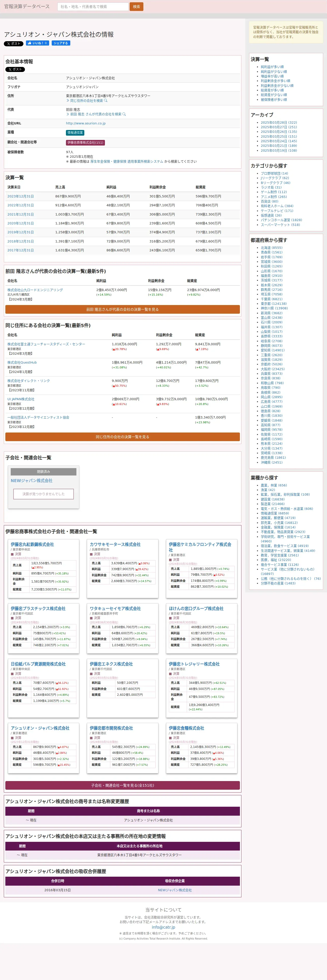Open 沖縄県 (2451) prefecture link
Viewport: 327px width, 980px height.
coord(271,462)
